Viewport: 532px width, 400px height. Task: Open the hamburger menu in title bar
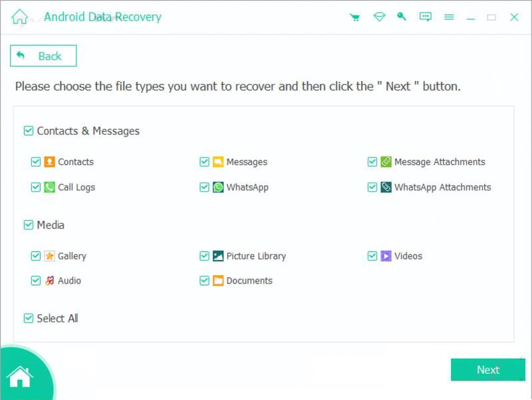click(x=449, y=17)
